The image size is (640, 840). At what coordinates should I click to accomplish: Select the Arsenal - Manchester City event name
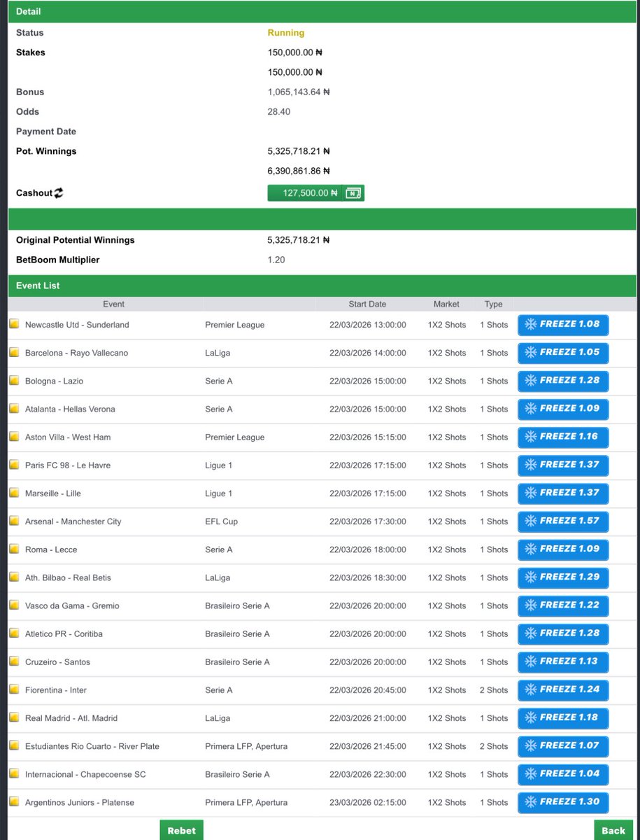73,521
